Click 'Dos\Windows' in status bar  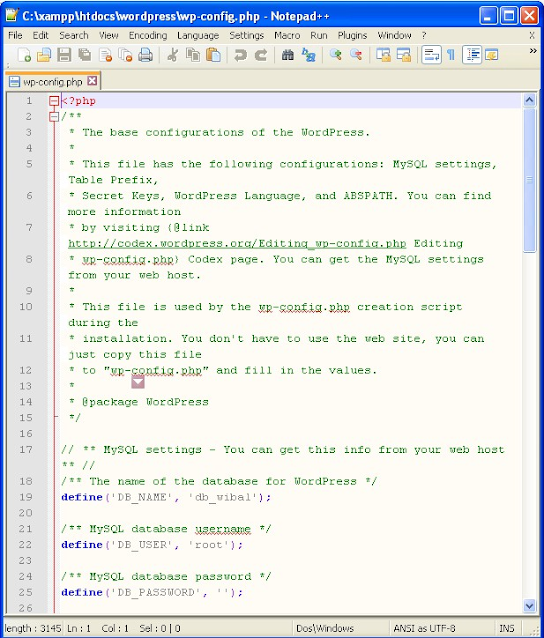click(x=325, y=628)
